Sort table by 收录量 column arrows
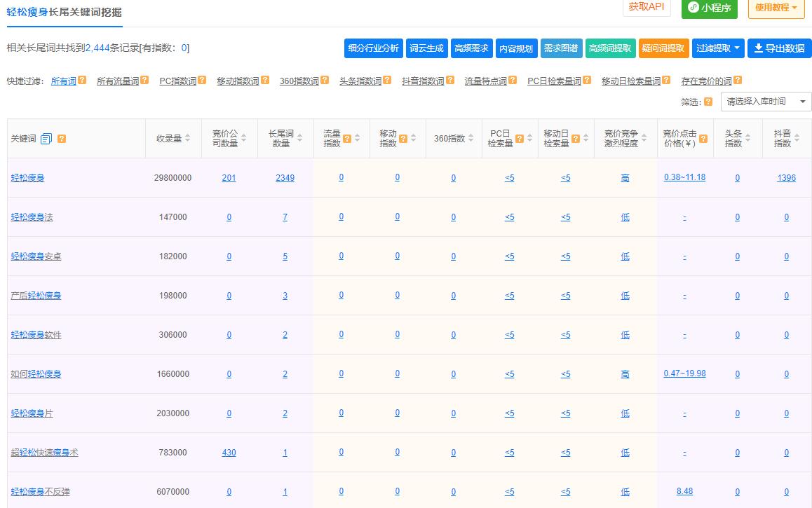The height and width of the screenshot is (508, 812). click(187, 139)
